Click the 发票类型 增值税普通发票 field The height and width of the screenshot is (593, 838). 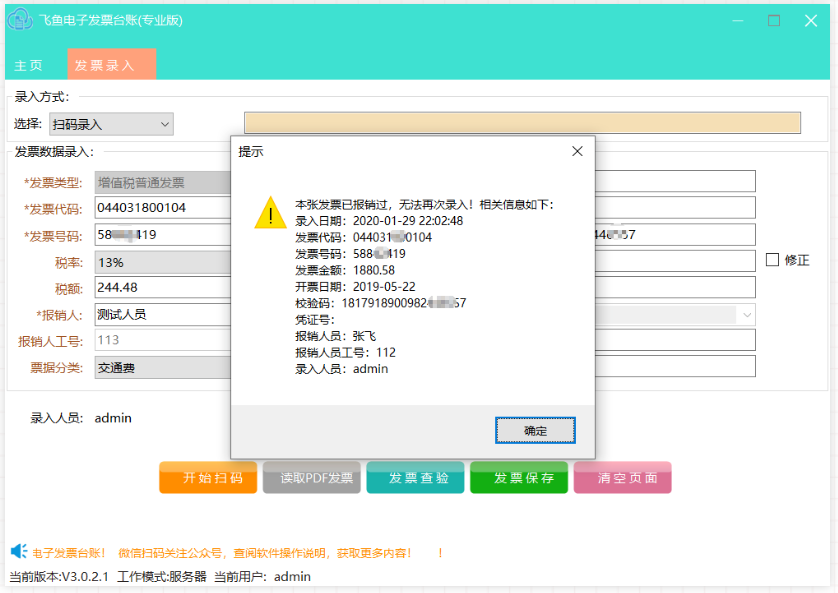(x=162, y=183)
